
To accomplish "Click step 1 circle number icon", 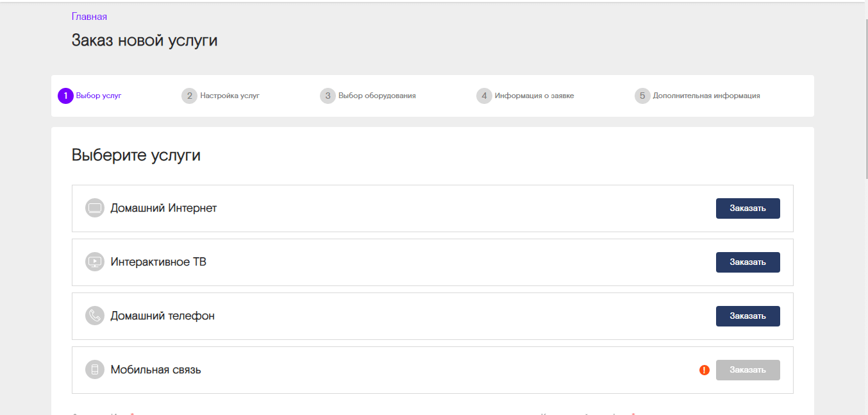I will point(65,96).
